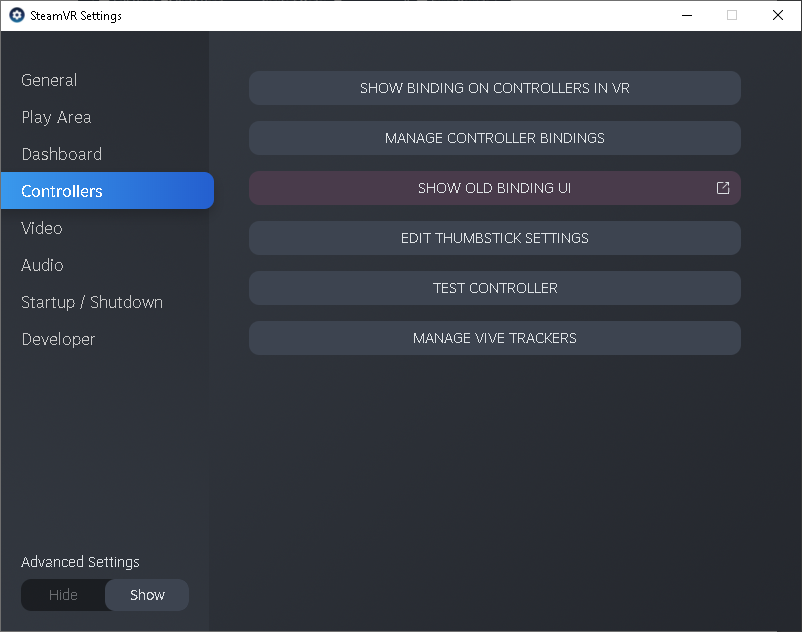The height and width of the screenshot is (632, 802).
Task: Click the external link icon on old binding UI
Action: click(x=723, y=188)
